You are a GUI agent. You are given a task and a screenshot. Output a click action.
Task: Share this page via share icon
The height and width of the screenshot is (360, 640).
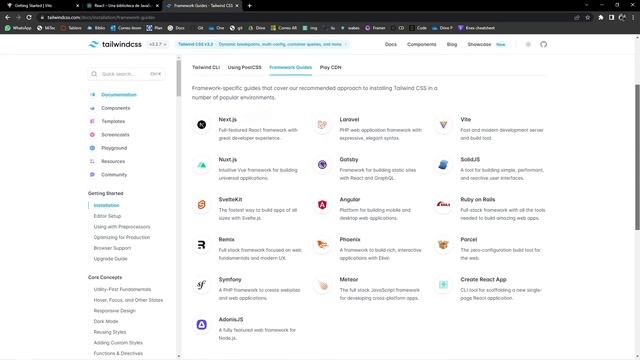pos(577,18)
